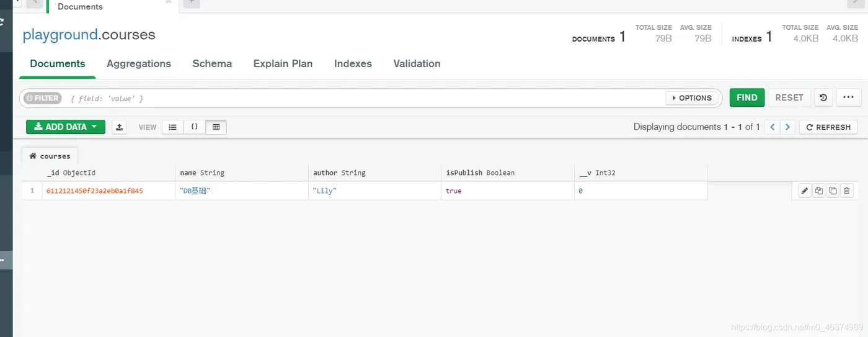Open the Aggregations tab
This screenshot has width=868, height=337.
[139, 63]
